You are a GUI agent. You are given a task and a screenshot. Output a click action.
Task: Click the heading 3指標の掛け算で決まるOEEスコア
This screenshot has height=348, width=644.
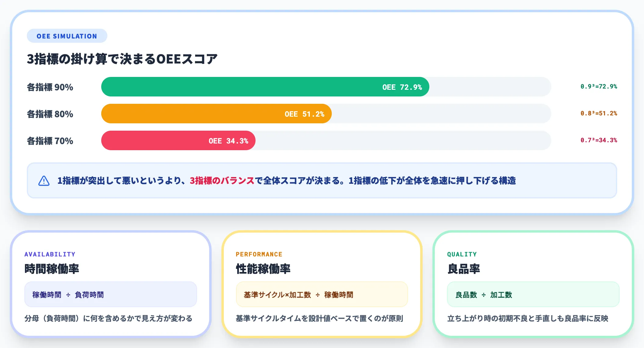click(122, 59)
